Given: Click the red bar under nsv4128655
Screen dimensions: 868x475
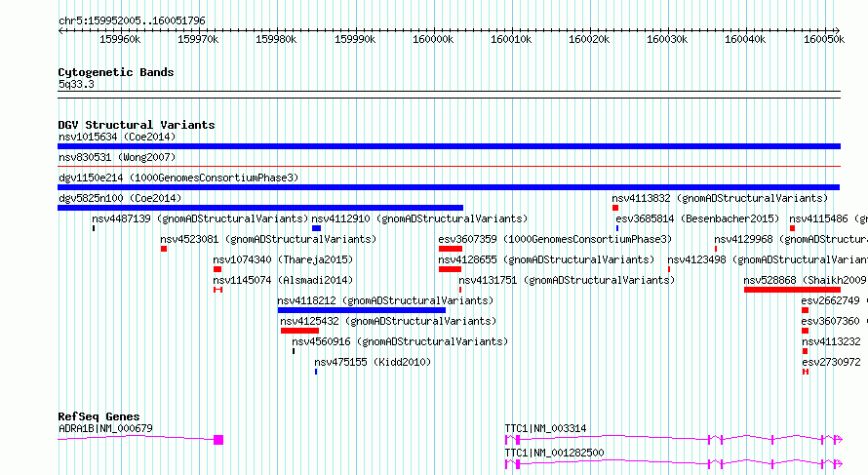Looking at the screenshot, I should (450, 269).
